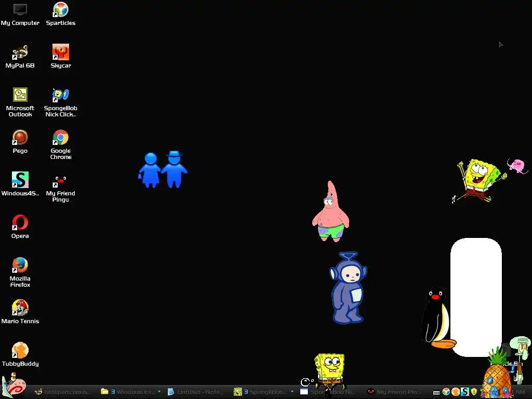Viewport: 532px width, 399px height.
Task: Click the orange TubbyBuddy tray icon
Action: coord(456,392)
